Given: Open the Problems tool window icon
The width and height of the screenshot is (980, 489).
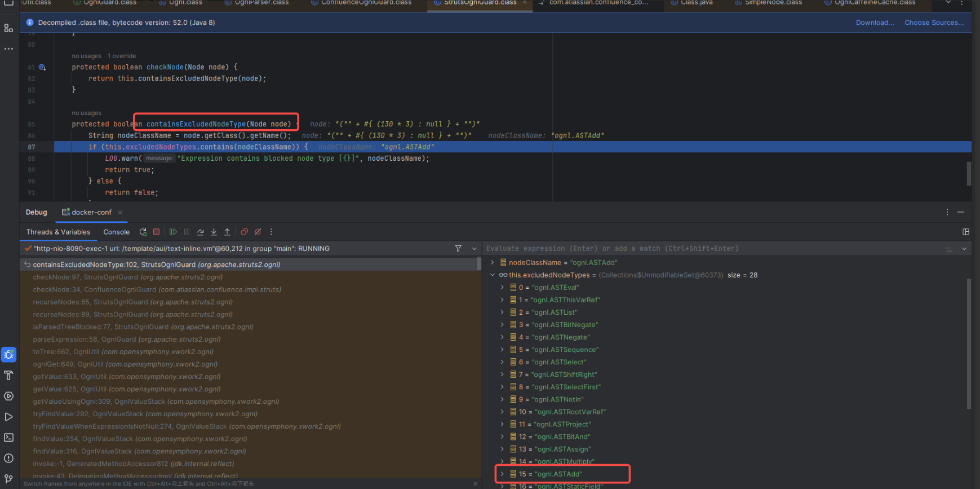Looking at the screenshot, I should click(8, 458).
